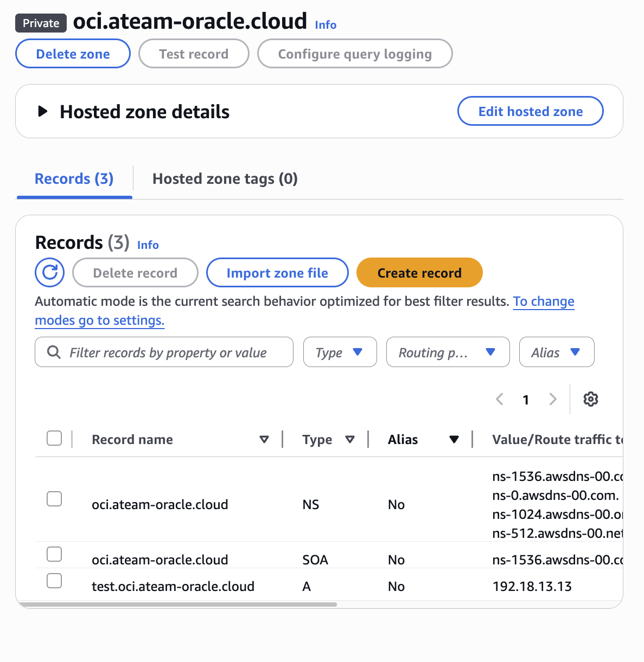Sort by Type column arrow icon

tap(350, 439)
